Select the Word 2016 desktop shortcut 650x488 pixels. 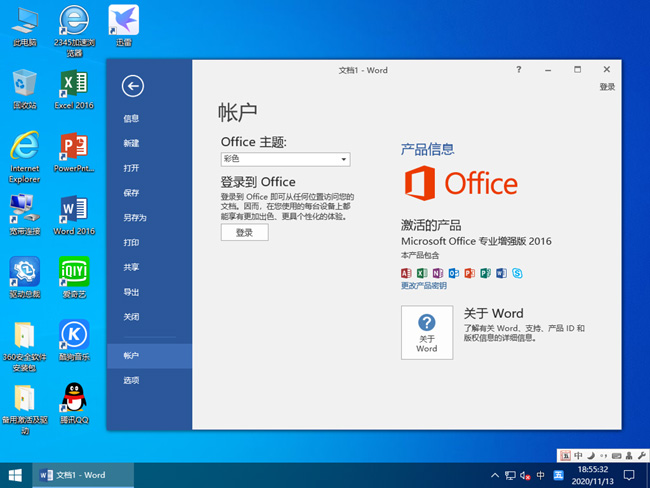click(74, 215)
